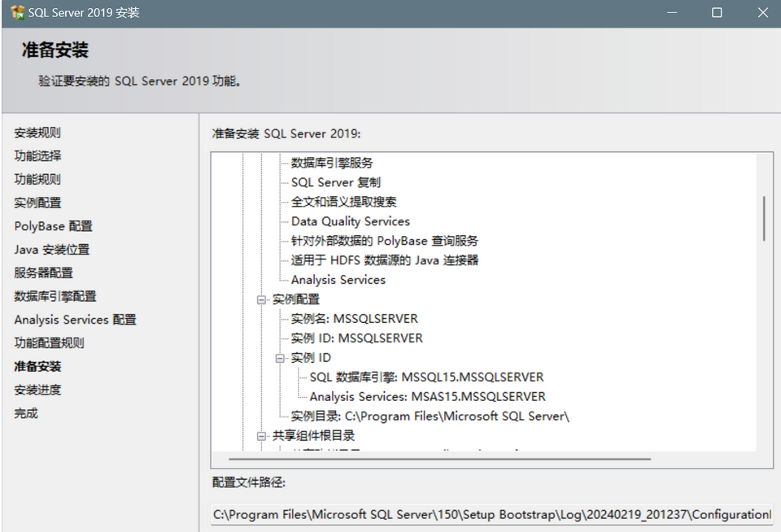The width and height of the screenshot is (781, 532).
Task: Select the 安装进度 step
Action: click(37, 390)
